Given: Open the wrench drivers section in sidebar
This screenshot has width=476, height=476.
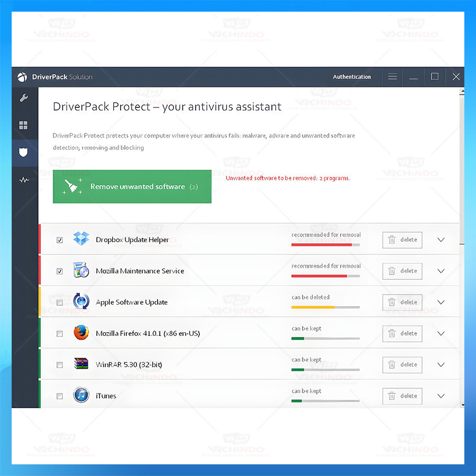Looking at the screenshot, I should point(24,98).
